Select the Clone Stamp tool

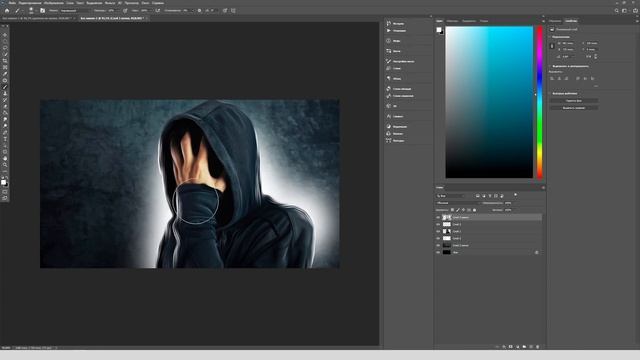[x=5, y=93]
